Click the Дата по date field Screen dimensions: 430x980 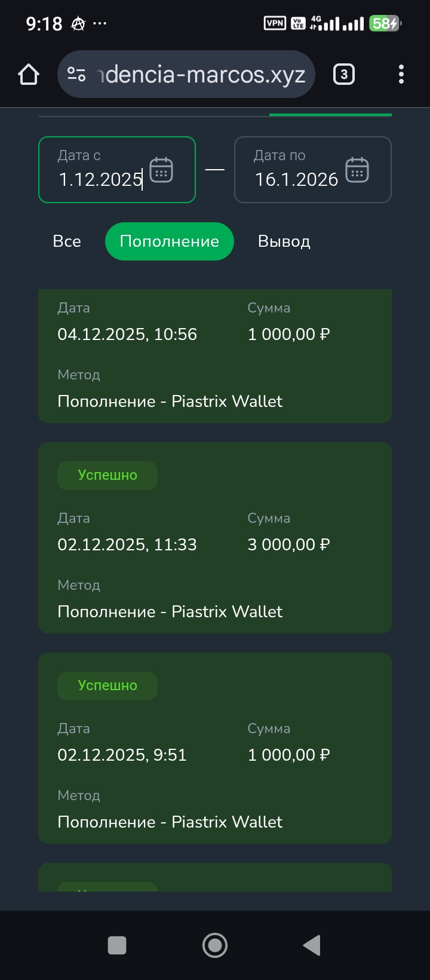tap(296, 178)
